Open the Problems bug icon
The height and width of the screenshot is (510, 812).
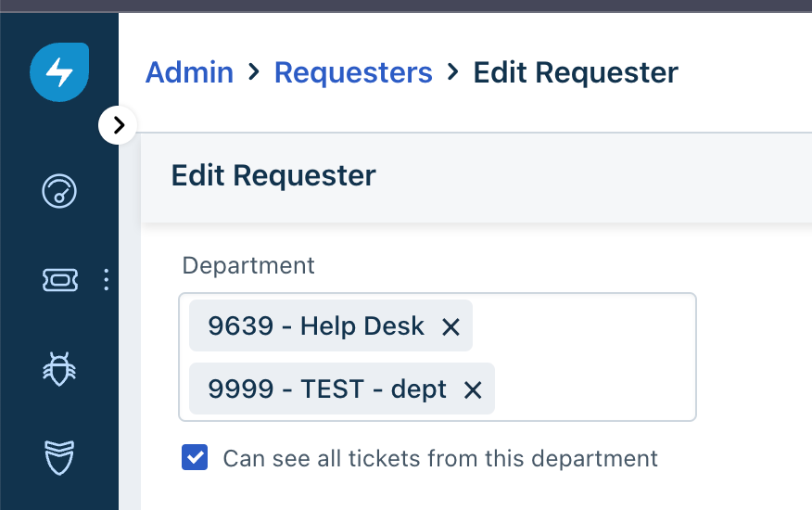point(59,369)
